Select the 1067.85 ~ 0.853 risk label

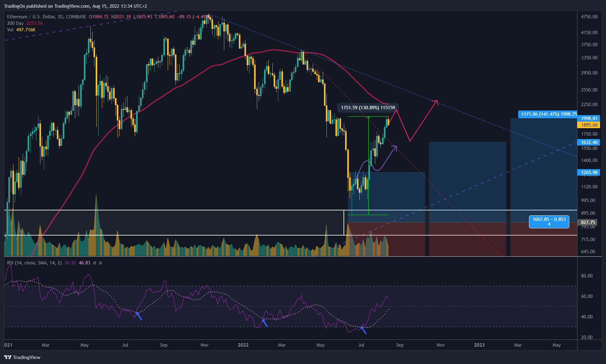tap(549, 222)
